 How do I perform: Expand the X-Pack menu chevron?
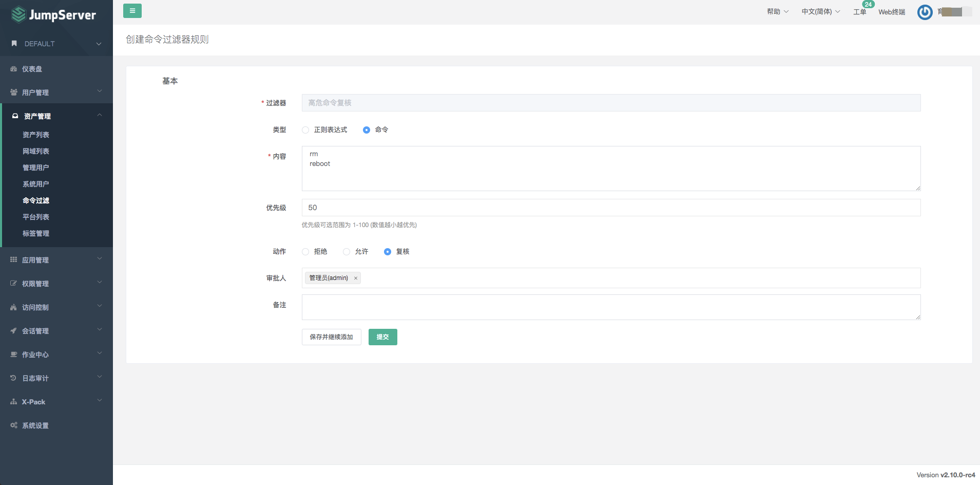pyautogui.click(x=100, y=401)
